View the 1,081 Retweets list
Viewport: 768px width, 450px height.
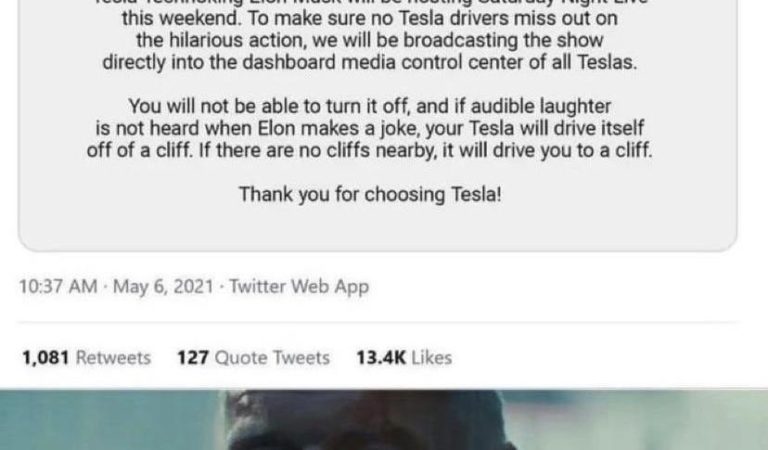(86, 358)
